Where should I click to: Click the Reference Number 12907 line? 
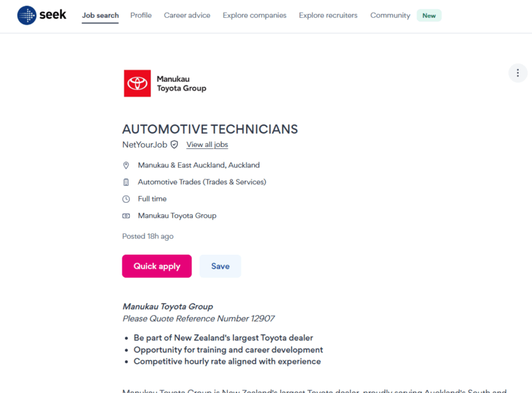198,319
